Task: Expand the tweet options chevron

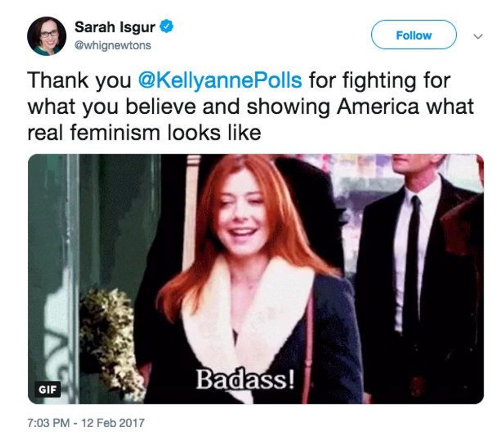Action: [478, 37]
